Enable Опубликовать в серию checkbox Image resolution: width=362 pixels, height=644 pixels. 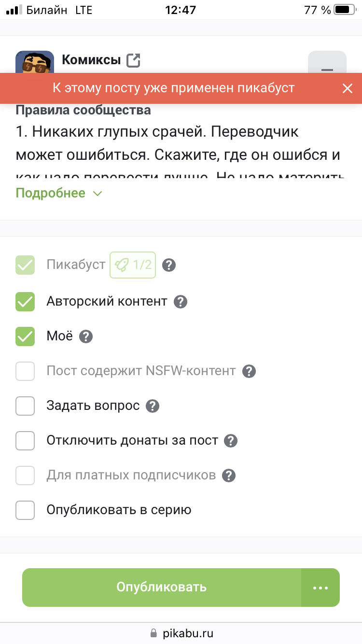pos(25,510)
